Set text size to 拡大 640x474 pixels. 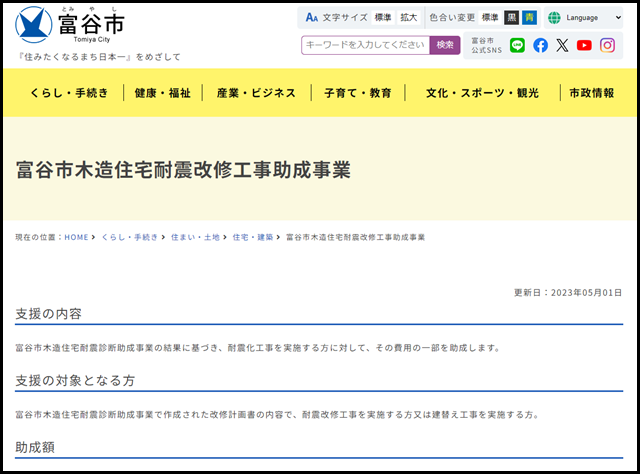pyautogui.click(x=408, y=18)
